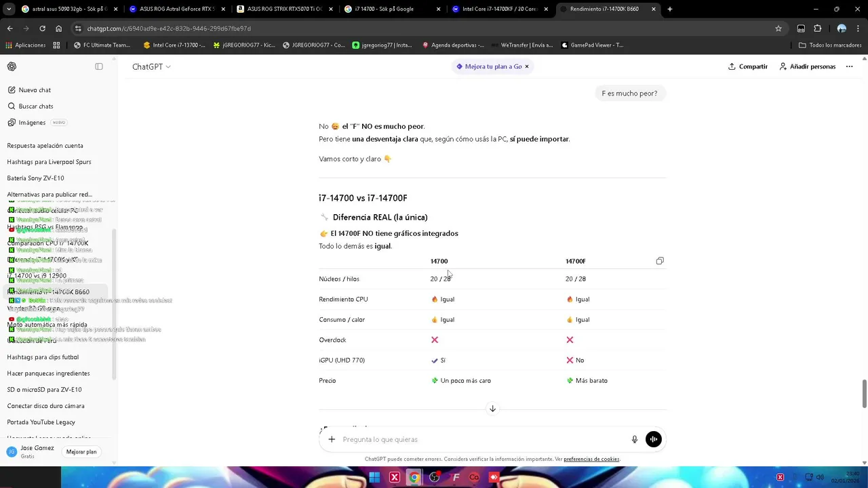Open the new tab plus button
The image size is (868, 488).
click(x=670, y=9)
